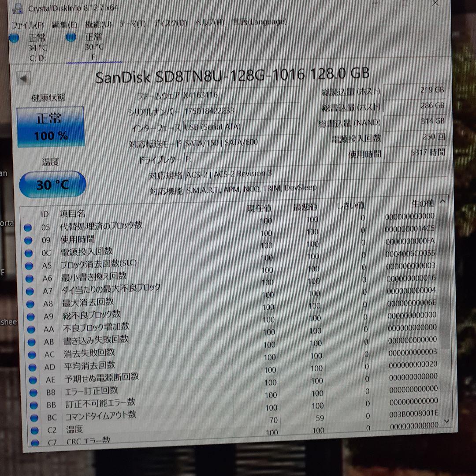This screenshot has height=476, width=476.
Task: Open the ヘルプ(H) menu
Action: tap(210, 22)
